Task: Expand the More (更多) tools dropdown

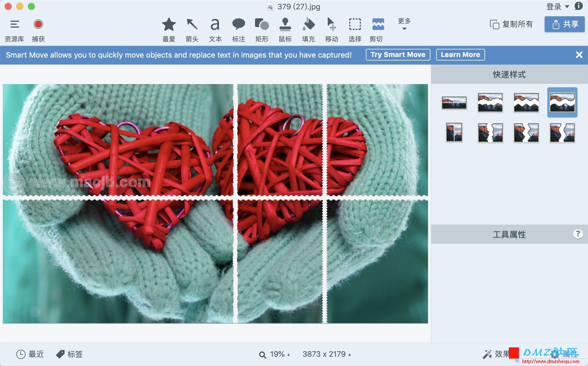Action: pyautogui.click(x=404, y=24)
